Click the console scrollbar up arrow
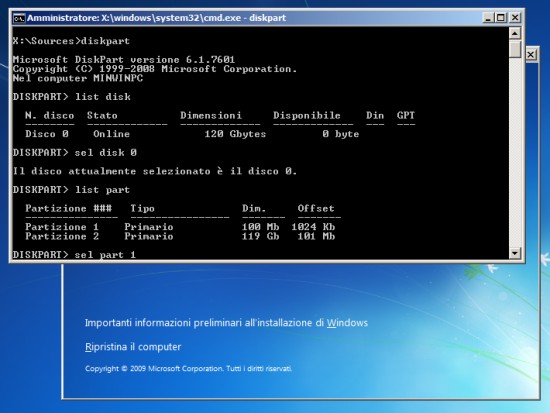550x413 pixels. pyautogui.click(x=515, y=34)
